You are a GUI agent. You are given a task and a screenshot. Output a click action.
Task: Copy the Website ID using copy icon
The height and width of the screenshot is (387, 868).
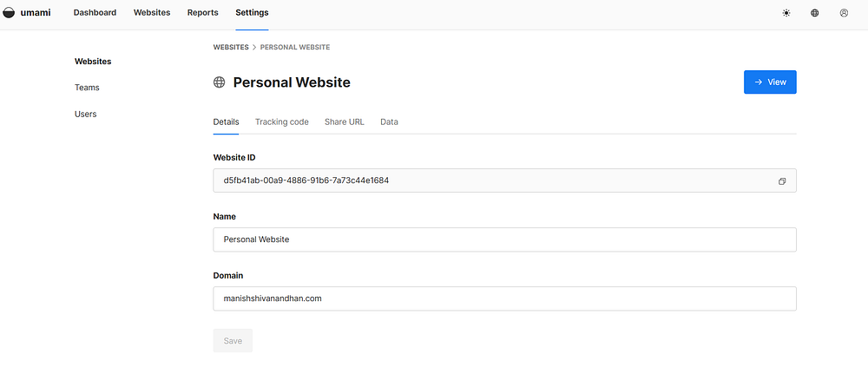(782, 181)
